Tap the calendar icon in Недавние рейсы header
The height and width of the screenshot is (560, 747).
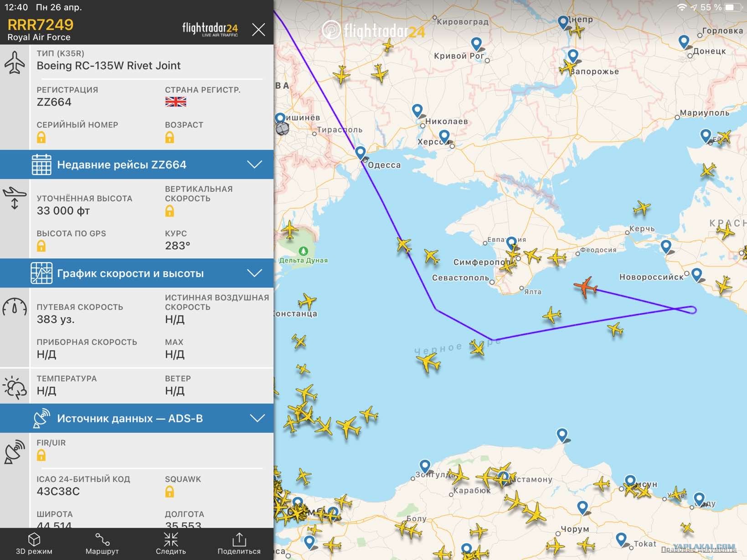coord(41,164)
